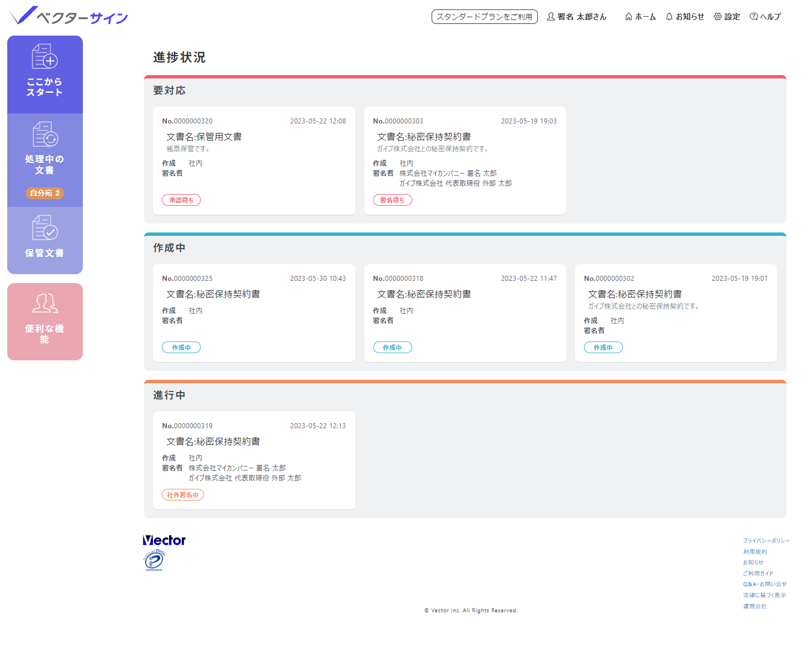This screenshot has width=812, height=664.
Task: Open ご利用ガイド footer link
Action: [759, 573]
